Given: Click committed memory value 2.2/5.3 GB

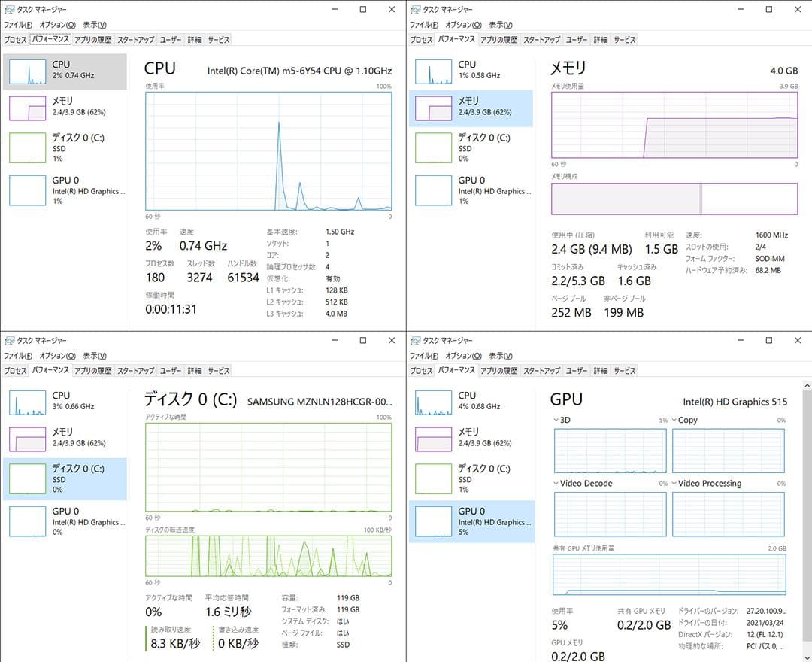Looking at the screenshot, I should [578, 281].
